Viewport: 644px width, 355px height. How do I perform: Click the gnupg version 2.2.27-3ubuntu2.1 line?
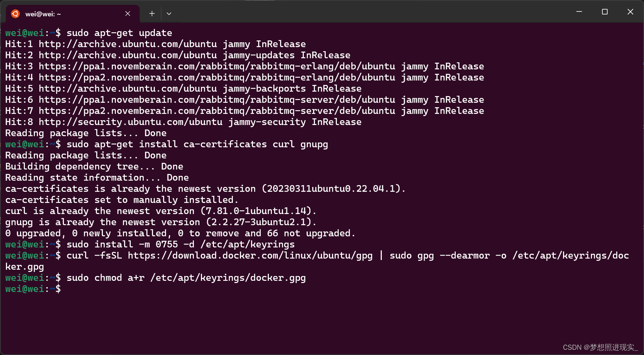[161, 222]
